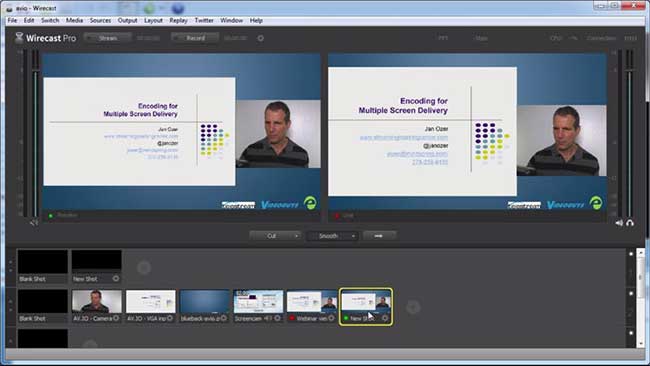Toggle second layer visibility dot
The image size is (650, 366).
click(631, 293)
